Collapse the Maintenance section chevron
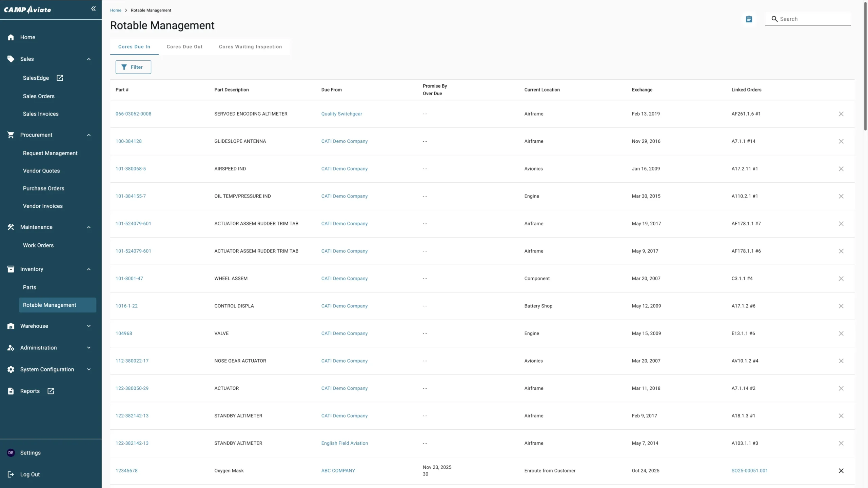This screenshot has width=868, height=488. pyautogui.click(x=89, y=227)
